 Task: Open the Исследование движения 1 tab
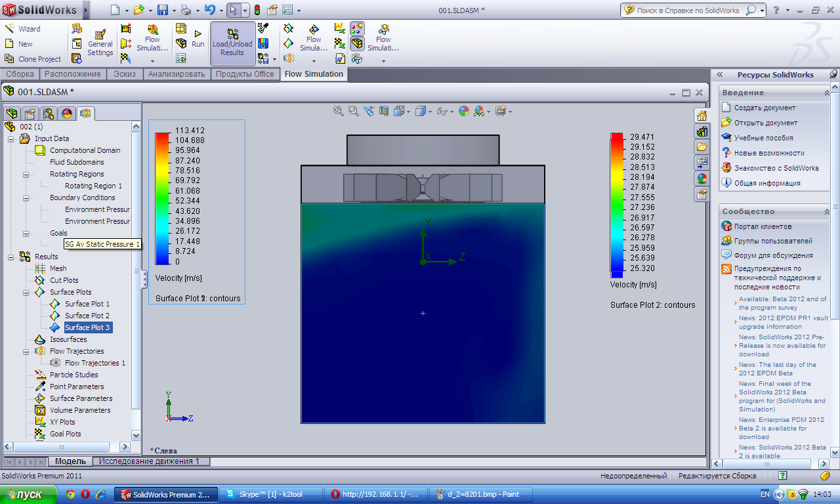(149, 461)
